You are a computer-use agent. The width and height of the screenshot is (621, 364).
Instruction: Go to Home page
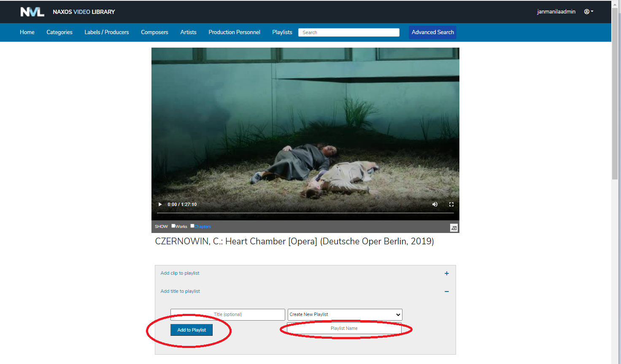click(x=27, y=32)
